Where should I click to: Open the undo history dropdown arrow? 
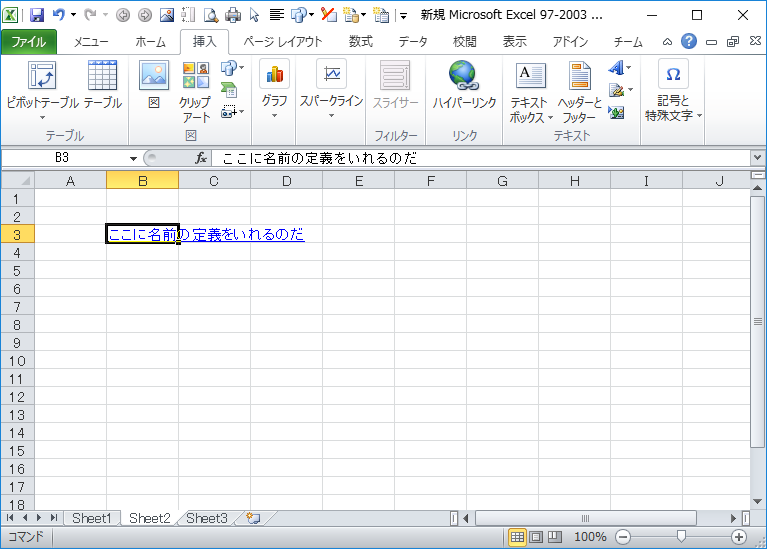click(x=73, y=15)
